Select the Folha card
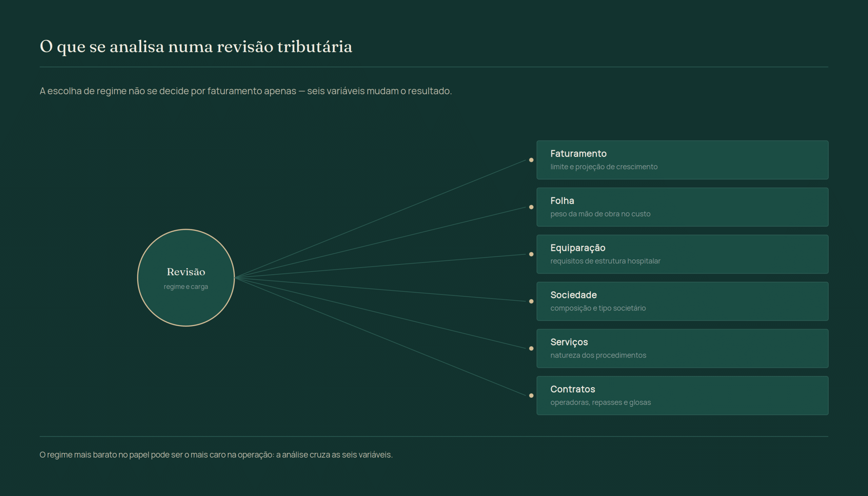 682,207
